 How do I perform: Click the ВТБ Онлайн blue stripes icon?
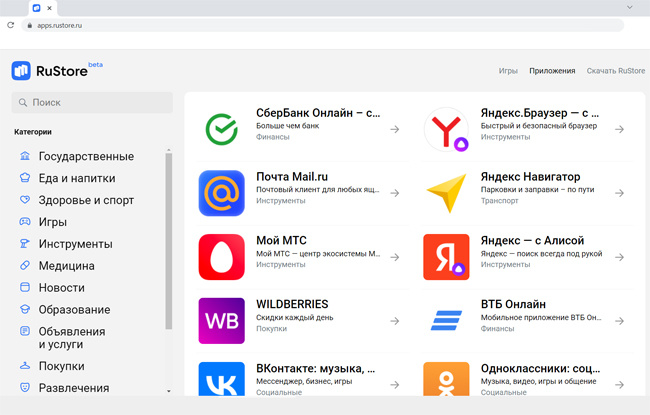[x=446, y=321]
